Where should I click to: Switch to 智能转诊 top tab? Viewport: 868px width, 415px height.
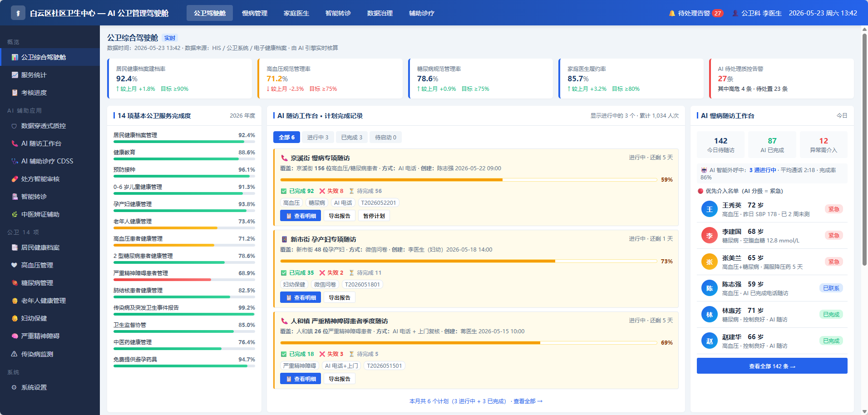click(338, 13)
